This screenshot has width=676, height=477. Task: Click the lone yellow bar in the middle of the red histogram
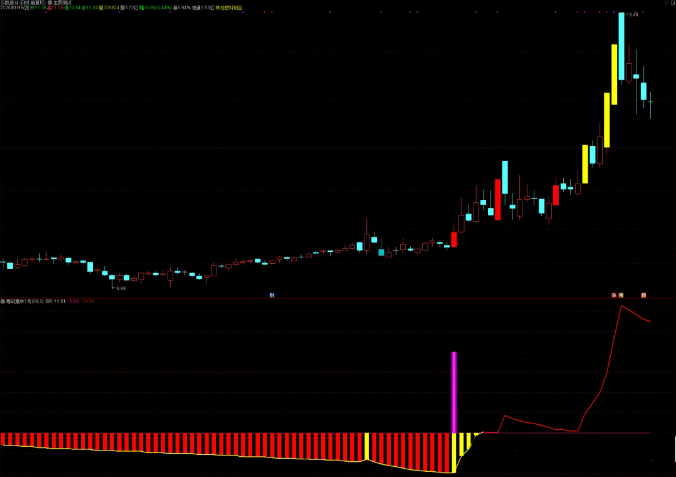coord(367,446)
